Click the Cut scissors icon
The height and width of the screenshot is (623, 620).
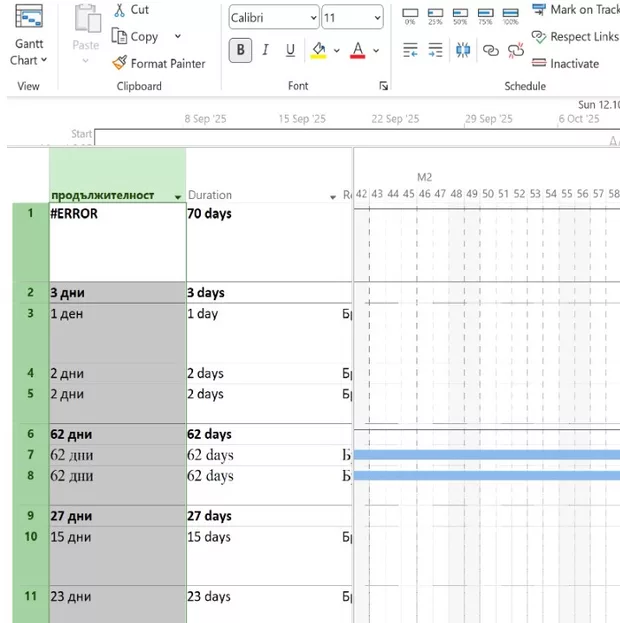(119, 10)
